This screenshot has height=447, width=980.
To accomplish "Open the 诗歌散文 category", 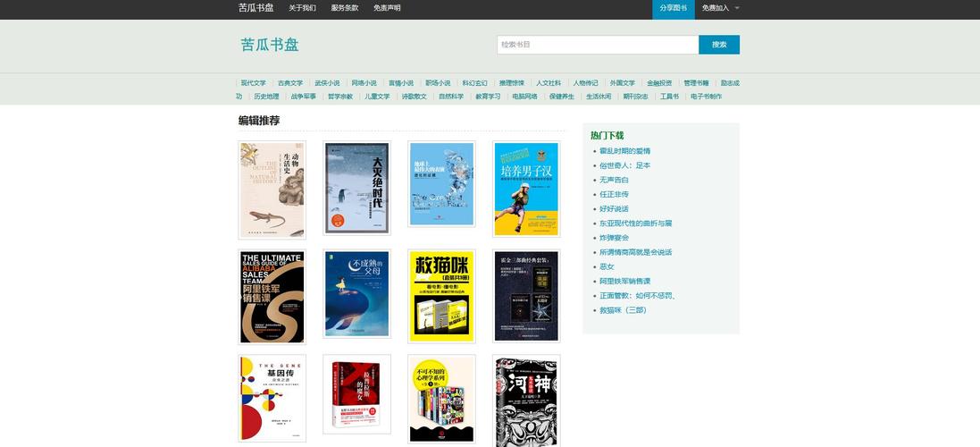I will pyautogui.click(x=414, y=97).
